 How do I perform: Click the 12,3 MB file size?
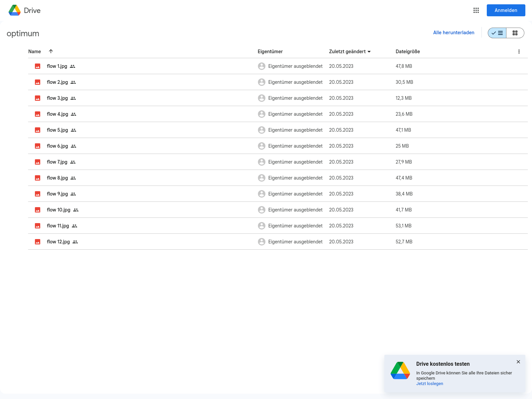(404, 98)
